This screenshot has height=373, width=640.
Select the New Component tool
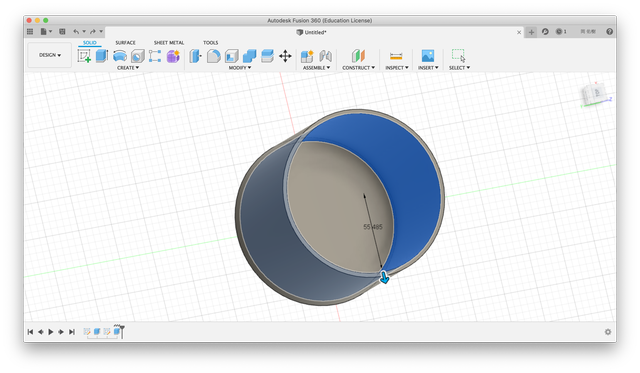307,56
